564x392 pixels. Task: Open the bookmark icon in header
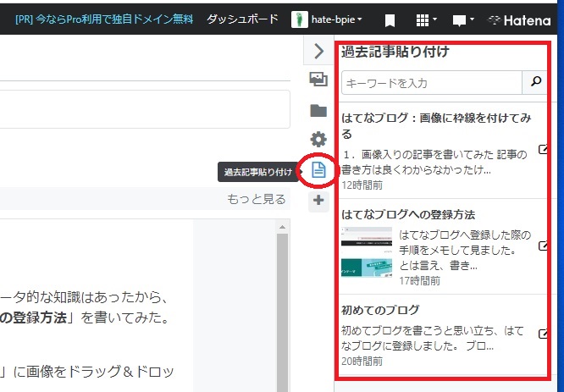coord(390,20)
